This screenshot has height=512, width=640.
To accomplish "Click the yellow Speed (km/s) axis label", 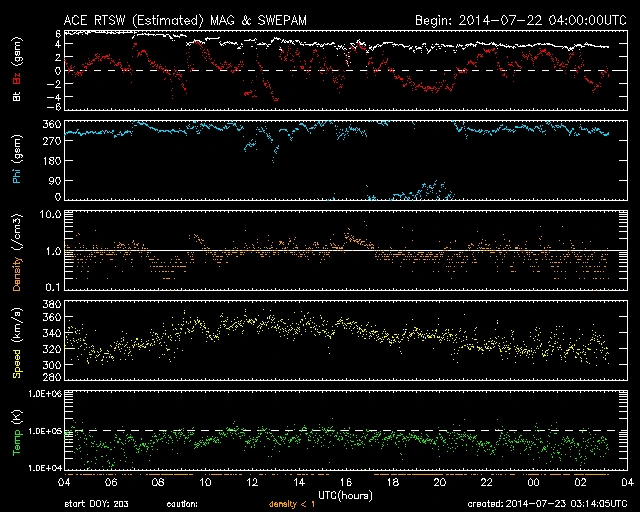I will click(16, 342).
